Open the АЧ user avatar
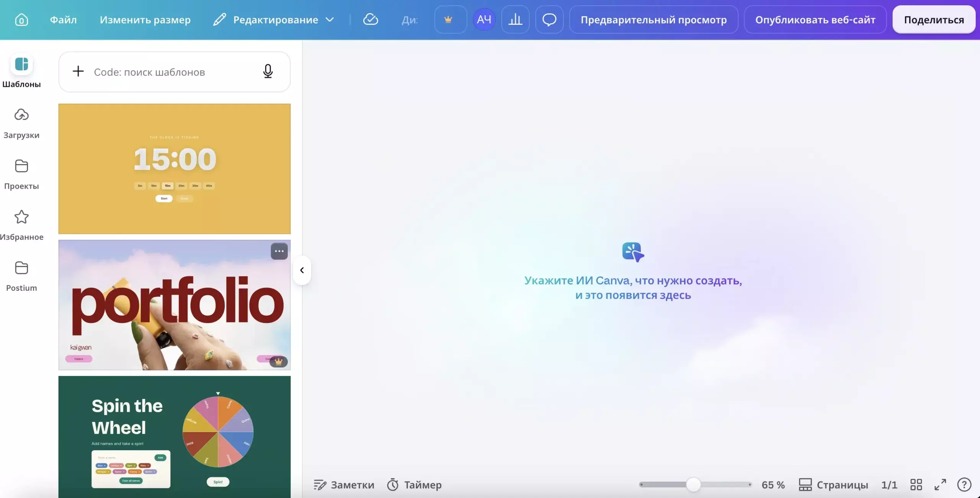 [484, 19]
